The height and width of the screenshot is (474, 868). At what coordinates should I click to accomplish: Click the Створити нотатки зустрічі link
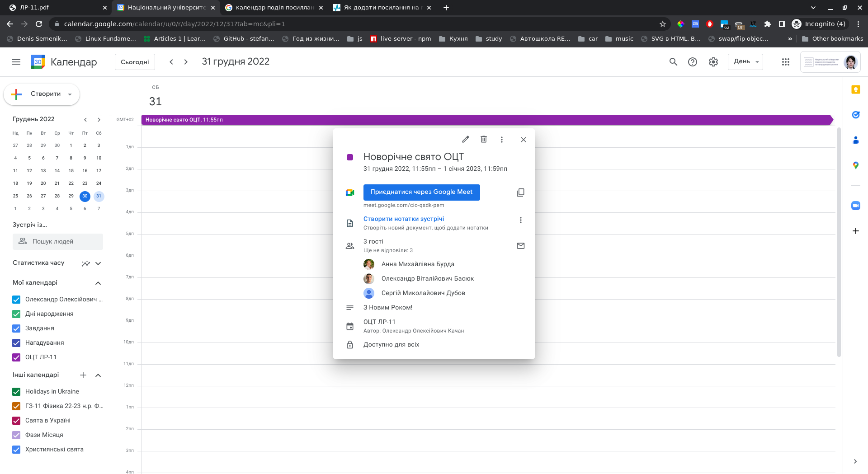coord(403,219)
